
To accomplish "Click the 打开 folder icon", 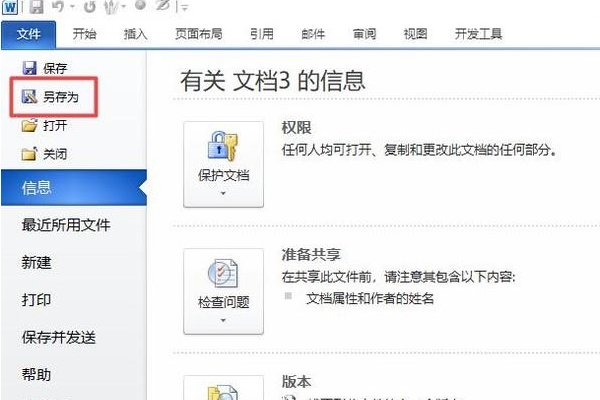I will pos(29,125).
